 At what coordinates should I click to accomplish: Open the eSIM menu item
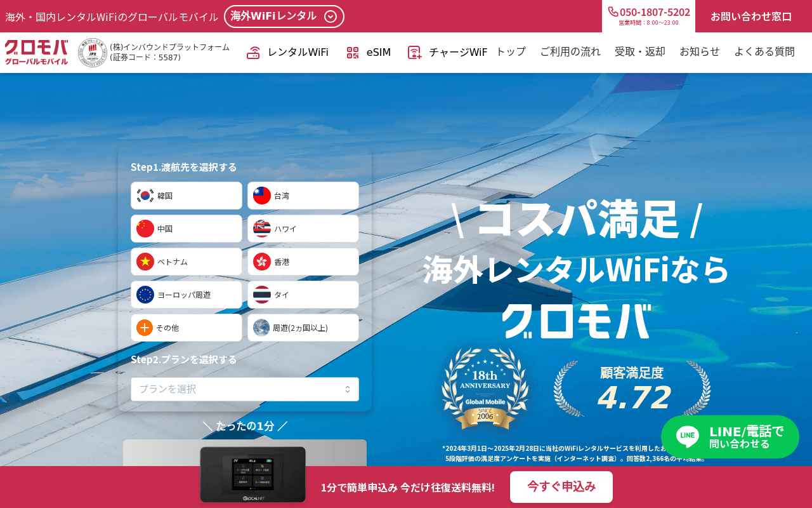pos(369,53)
